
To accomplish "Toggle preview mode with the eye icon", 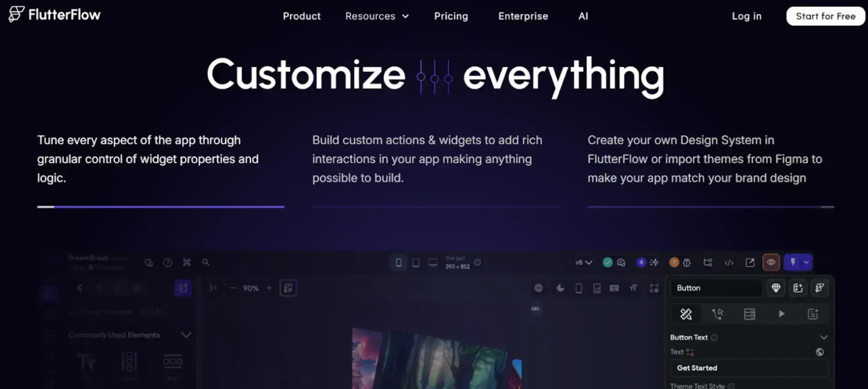I will [x=771, y=262].
